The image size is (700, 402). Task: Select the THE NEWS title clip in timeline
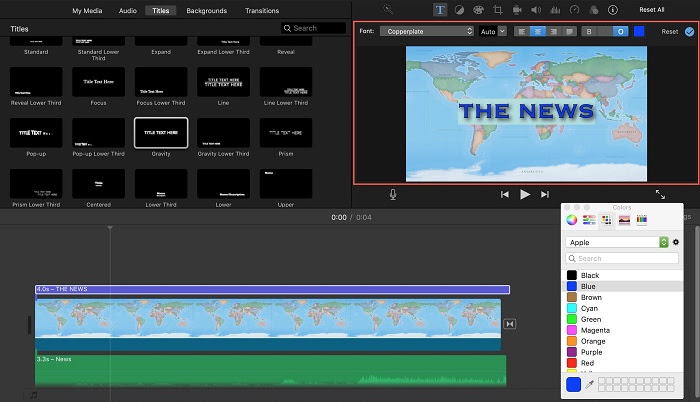tap(272, 289)
